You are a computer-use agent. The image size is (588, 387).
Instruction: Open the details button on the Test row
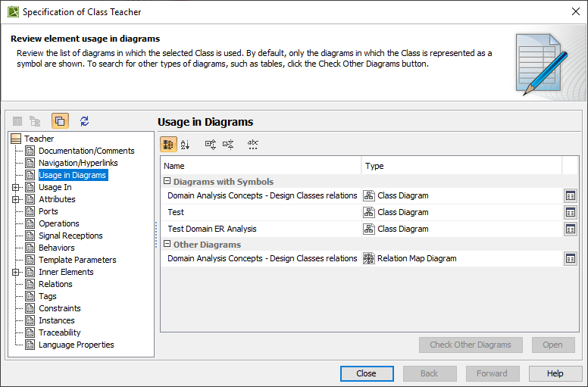click(x=570, y=212)
